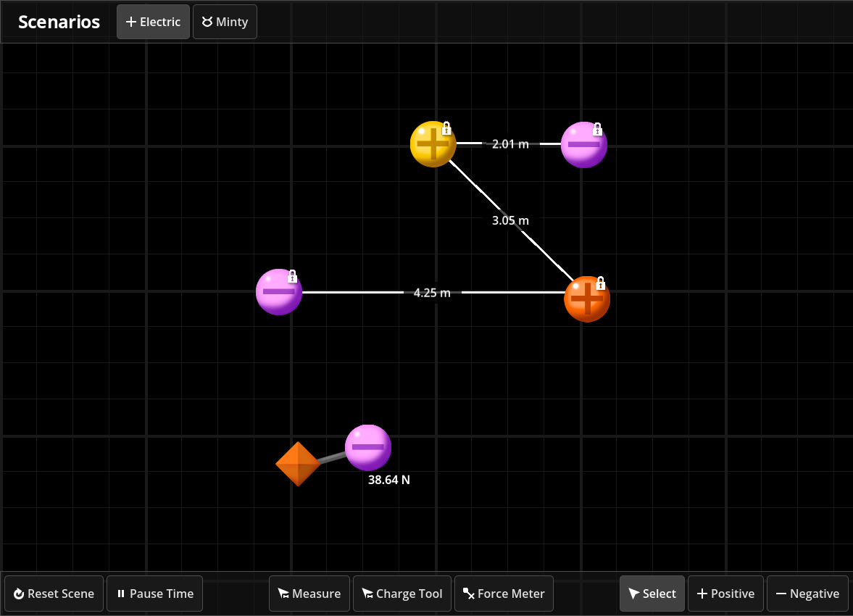Activate the Force Meter tool
853x616 pixels.
[504, 594]
